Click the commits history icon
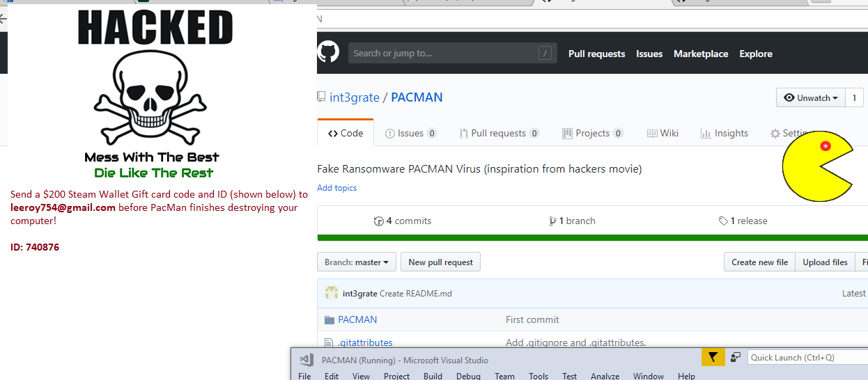 [x=379, y=221]
